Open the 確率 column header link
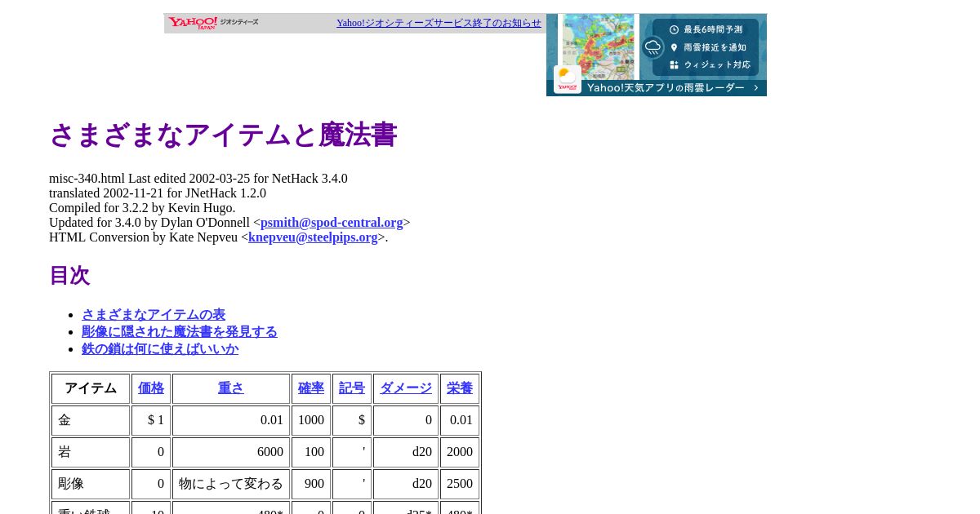 [311, 388]
